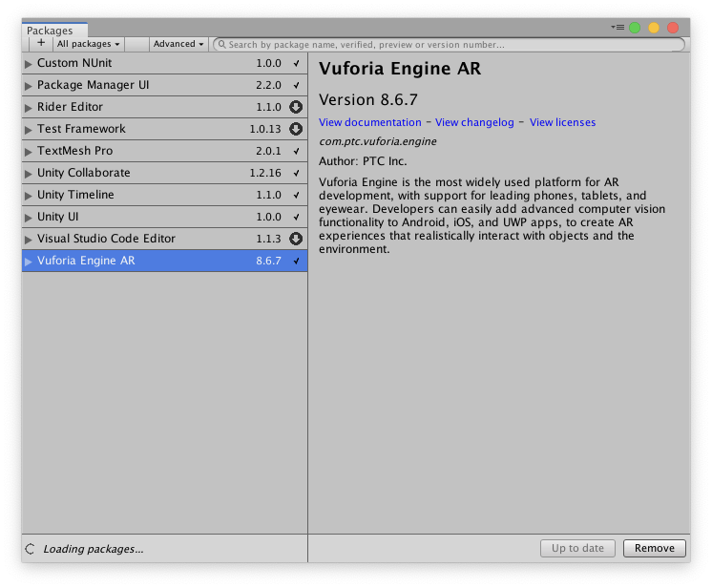Click Visual Studio Code Editor update icon
Screen dimensions: 712x588
[296, 239]
